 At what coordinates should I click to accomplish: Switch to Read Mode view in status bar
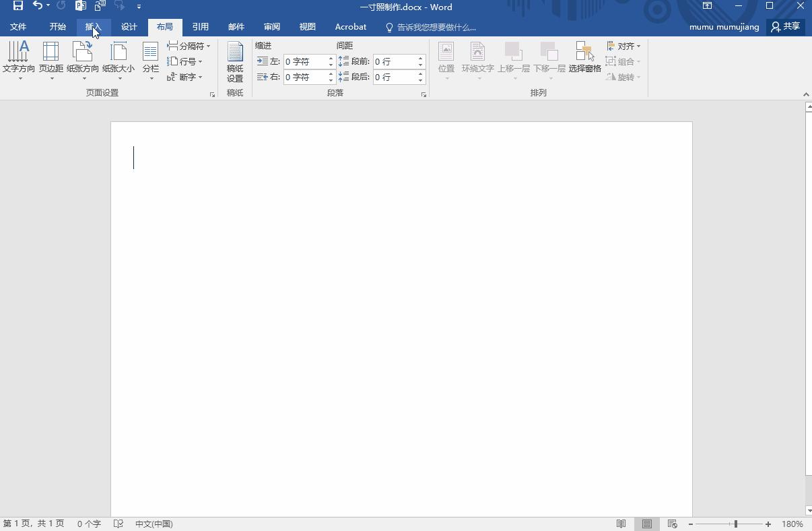621,524
